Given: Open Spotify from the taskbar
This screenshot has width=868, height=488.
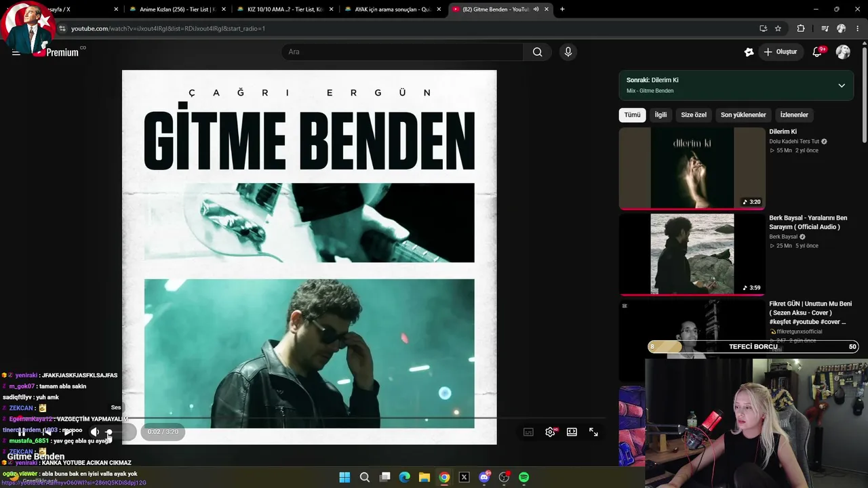Looking at the screenshot, I should 524,477.
